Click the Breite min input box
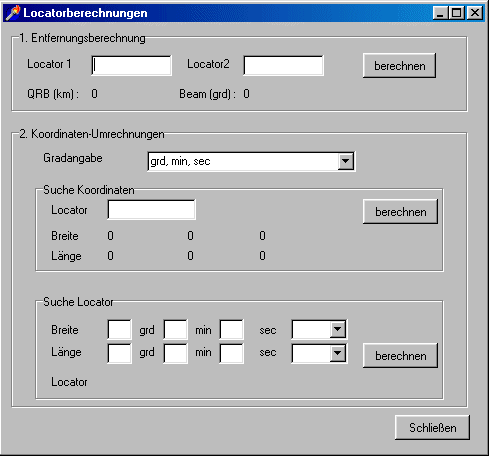 point(176,330)
